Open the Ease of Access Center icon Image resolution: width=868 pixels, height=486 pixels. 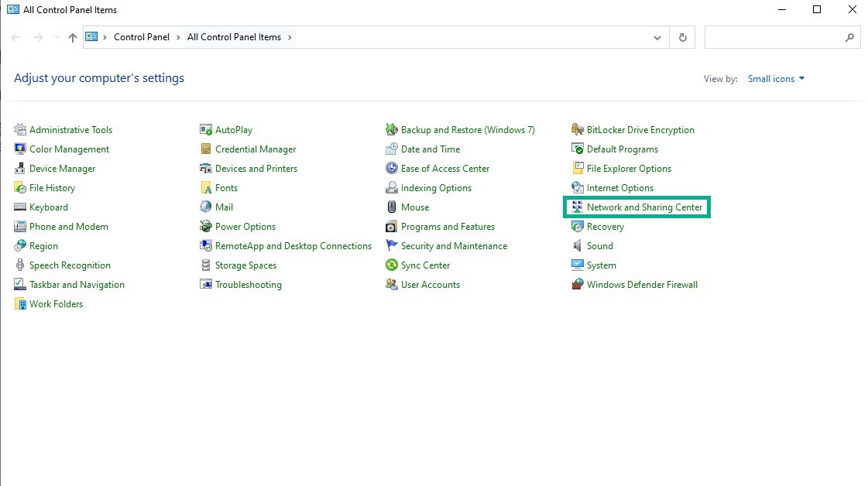[x=391, y=168]
